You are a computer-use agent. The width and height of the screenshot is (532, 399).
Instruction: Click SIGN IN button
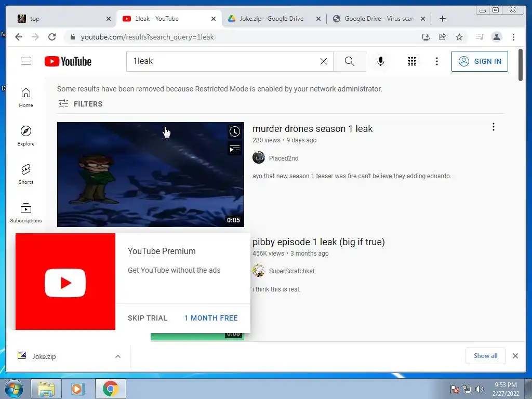point(480,61)
